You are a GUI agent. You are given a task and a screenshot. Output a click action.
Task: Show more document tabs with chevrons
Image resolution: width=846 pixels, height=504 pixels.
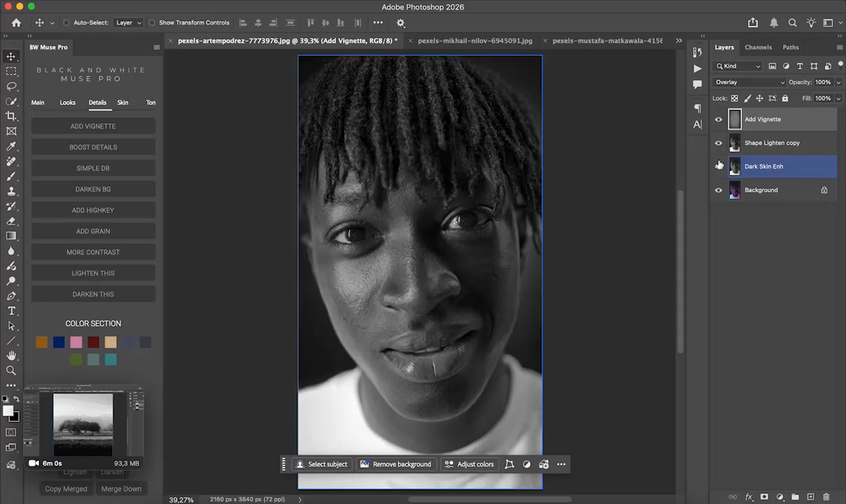pyautogui.click(x=679, y=41)
